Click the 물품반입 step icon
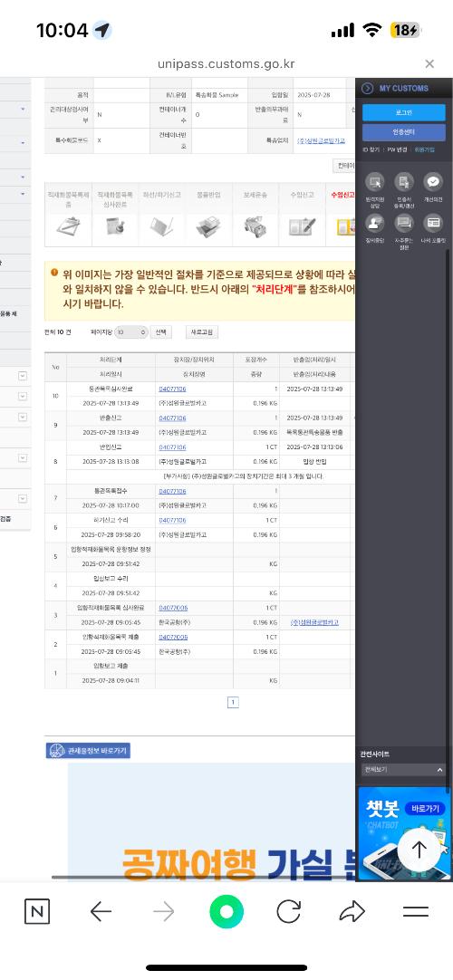Screen dimensions: 453x980 pos(208,226)
